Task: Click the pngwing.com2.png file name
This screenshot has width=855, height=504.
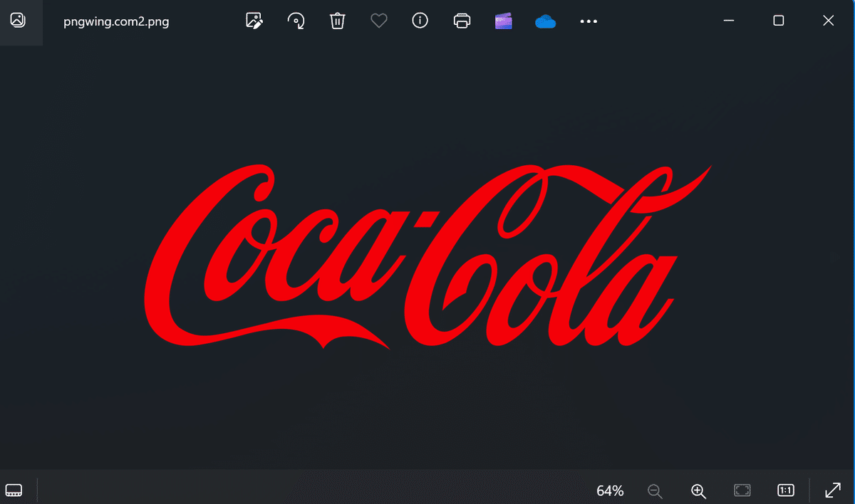Action: (x=115, y=21)
